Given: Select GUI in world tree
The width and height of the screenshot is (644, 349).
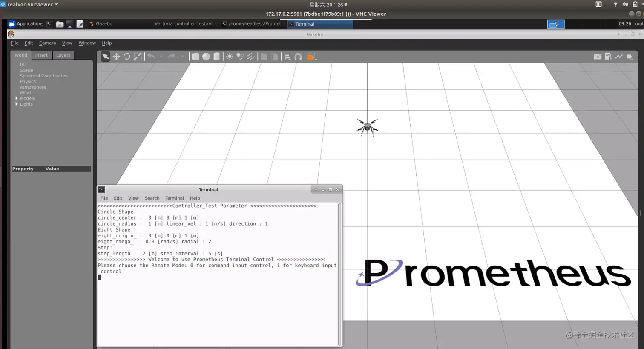Looking at the screenshot, I should pos(24,65).
